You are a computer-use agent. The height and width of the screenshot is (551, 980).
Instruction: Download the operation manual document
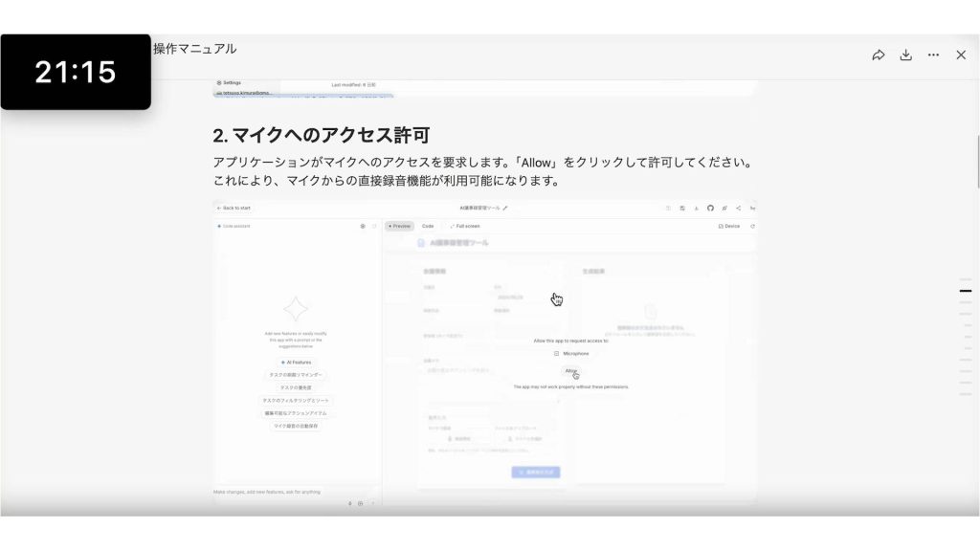click(x=905, y=55)
